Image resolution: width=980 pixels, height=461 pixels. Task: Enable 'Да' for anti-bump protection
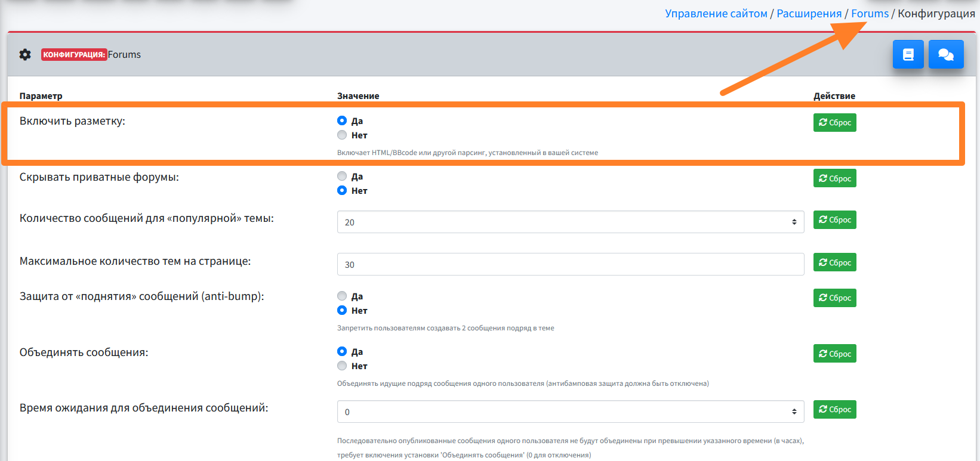click(x=342, y=296)
